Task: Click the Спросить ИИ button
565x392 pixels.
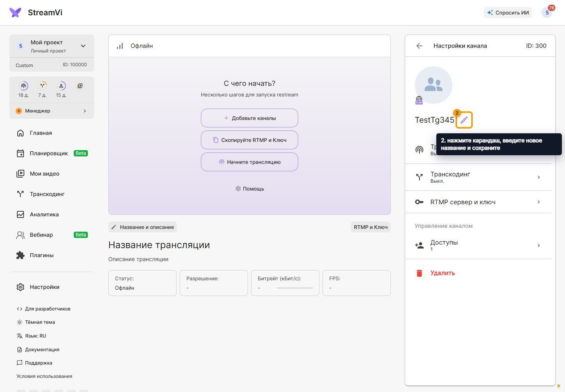Action: (508, 13)
